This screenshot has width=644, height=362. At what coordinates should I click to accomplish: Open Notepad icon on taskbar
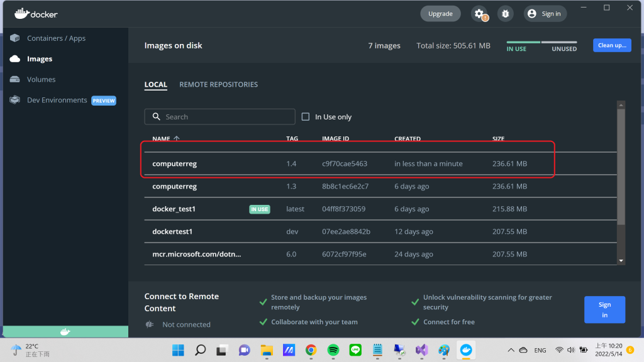coord(377,350)
